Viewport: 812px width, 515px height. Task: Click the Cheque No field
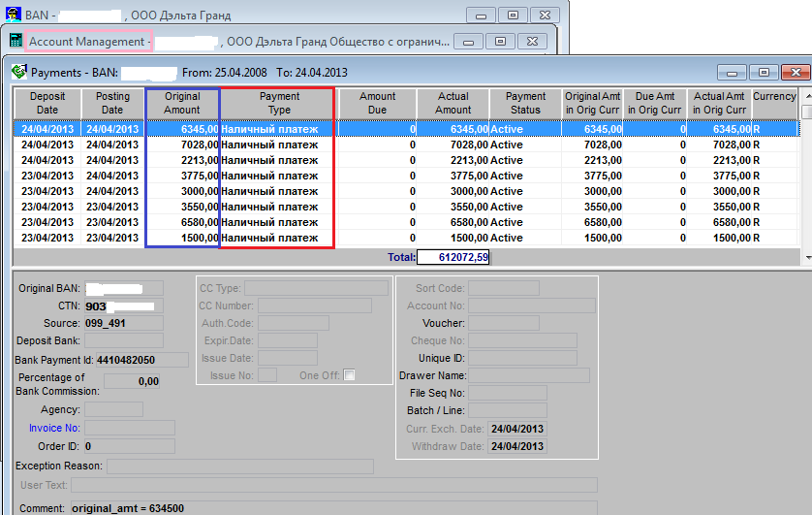click(522, 340)
